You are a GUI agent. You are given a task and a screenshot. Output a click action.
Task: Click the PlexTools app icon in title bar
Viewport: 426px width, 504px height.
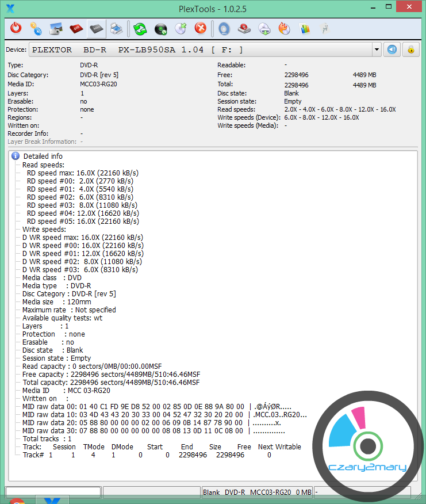coord(10,8)
